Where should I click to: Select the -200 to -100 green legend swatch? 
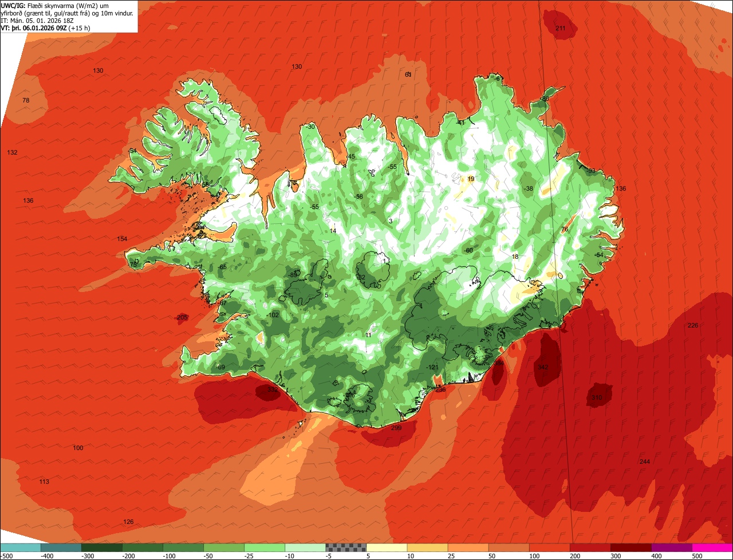coord(143,547)
